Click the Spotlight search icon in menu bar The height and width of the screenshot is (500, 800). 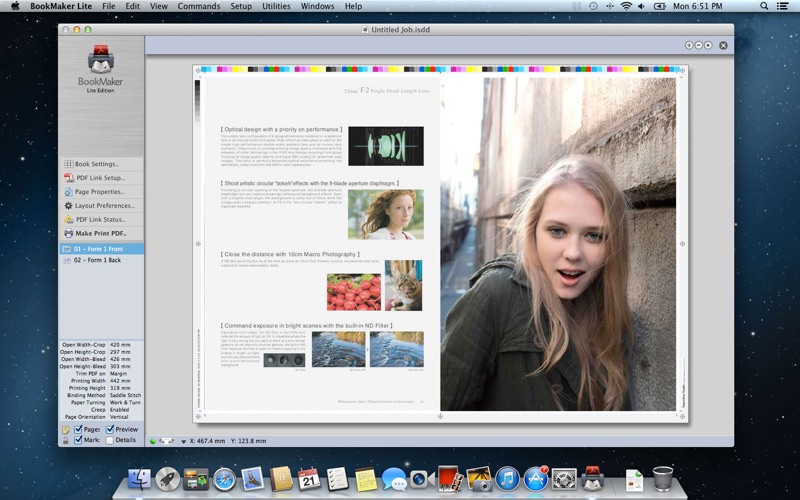[x=763, y=6]
